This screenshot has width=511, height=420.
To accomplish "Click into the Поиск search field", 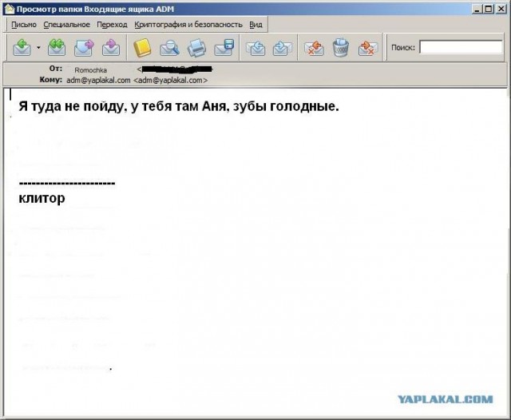I will pos(461,47).
